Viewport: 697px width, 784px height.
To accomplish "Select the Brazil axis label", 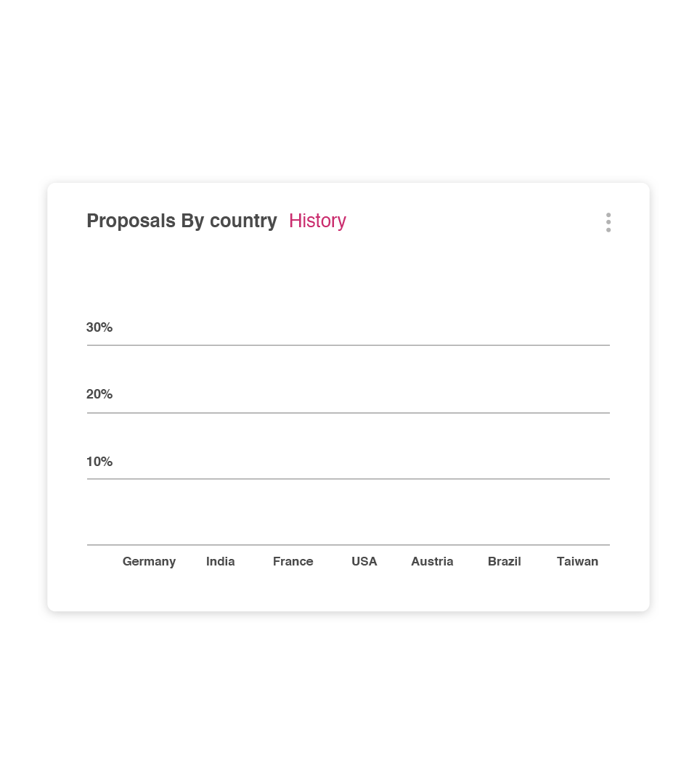I will [504, 561].
